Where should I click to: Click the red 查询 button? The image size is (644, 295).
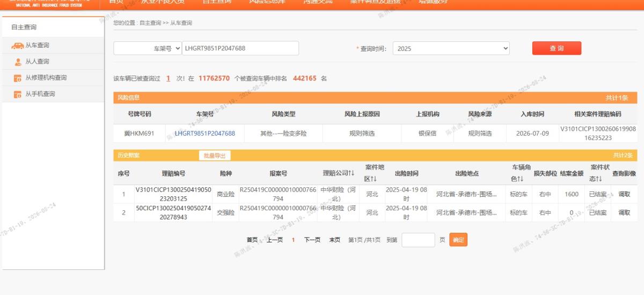[557, 48]
